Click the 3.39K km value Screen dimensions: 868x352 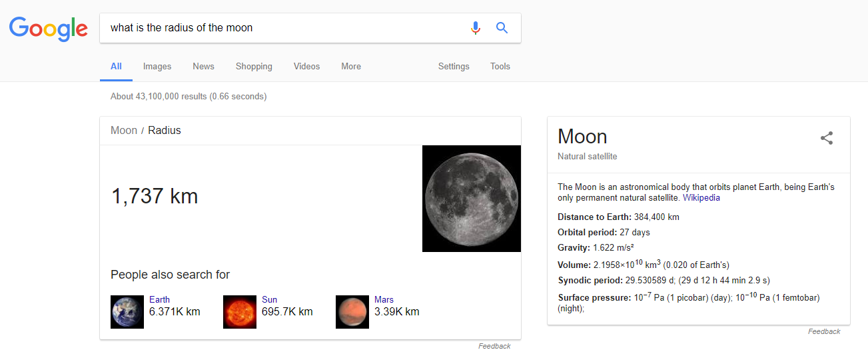[x=397, y=311]
